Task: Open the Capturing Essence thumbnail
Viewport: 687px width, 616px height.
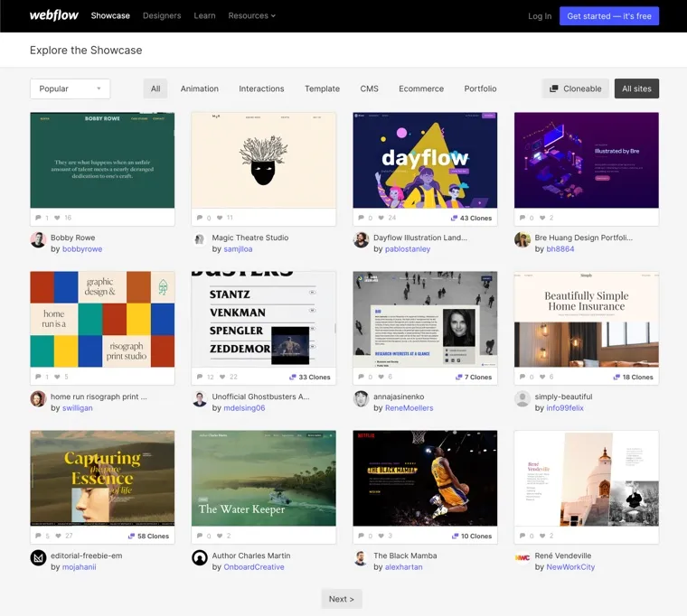Action: pos(102,478)
